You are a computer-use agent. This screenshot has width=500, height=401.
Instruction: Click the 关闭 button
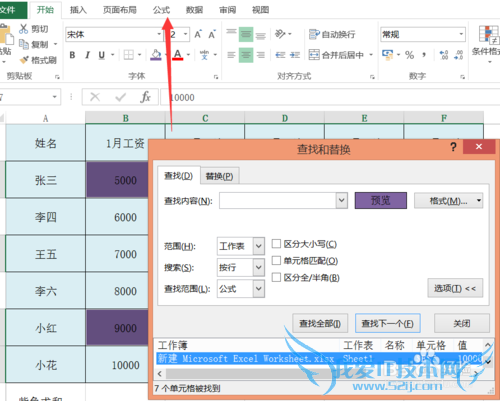tap(462, 323)
